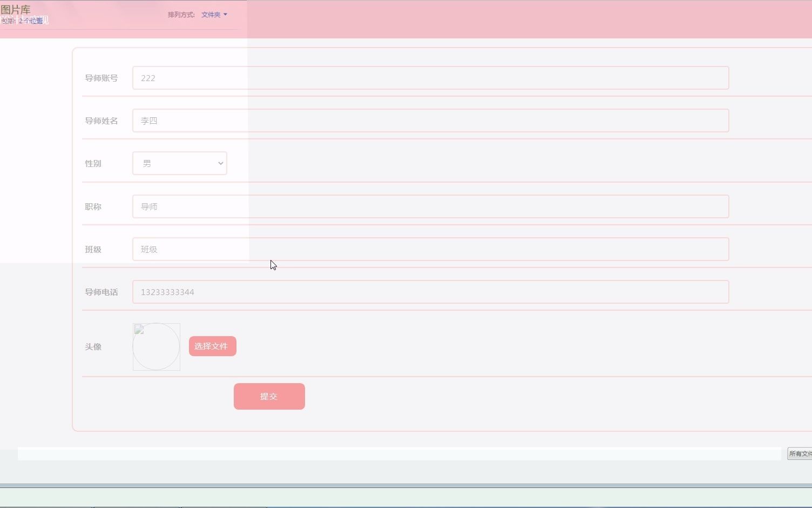Submit the form with 提交 button

point(269,397)
